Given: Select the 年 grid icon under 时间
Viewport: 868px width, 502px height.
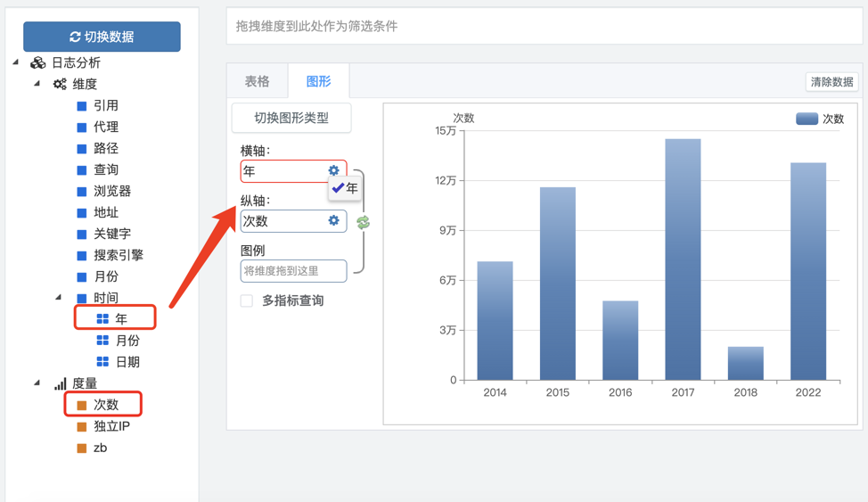Looking at the screenshot, I should point(102,318).
